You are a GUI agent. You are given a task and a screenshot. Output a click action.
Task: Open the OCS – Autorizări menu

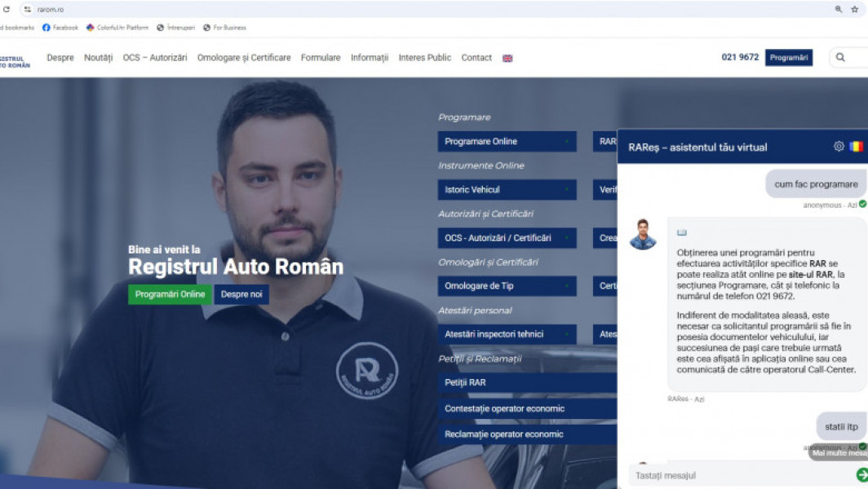click(155, 58)
